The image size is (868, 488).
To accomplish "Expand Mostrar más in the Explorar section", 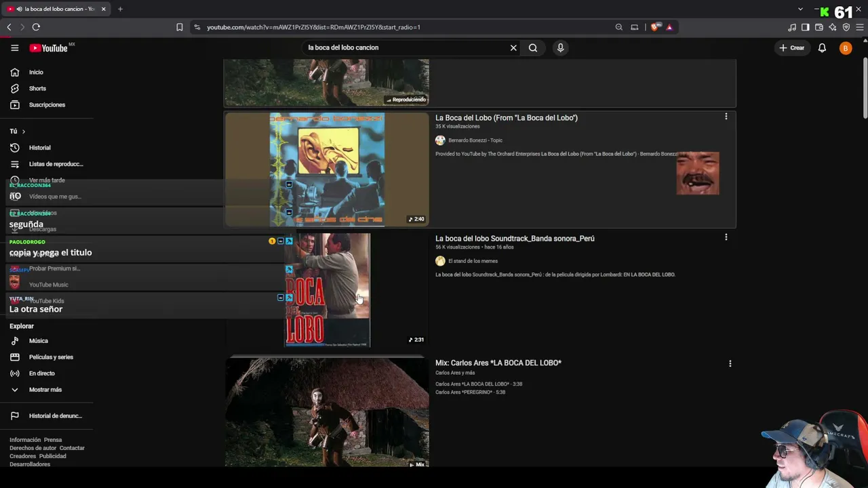I will (x=45, y=390).
